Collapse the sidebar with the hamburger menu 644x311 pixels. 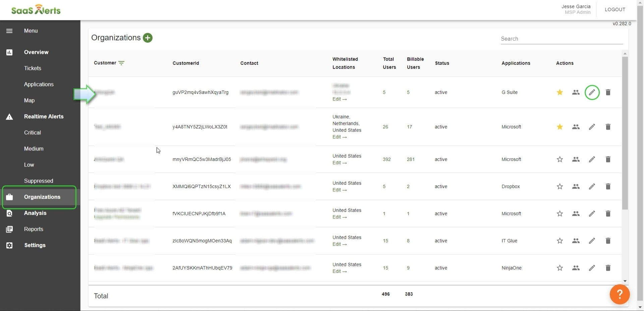[x=9, y=31]
